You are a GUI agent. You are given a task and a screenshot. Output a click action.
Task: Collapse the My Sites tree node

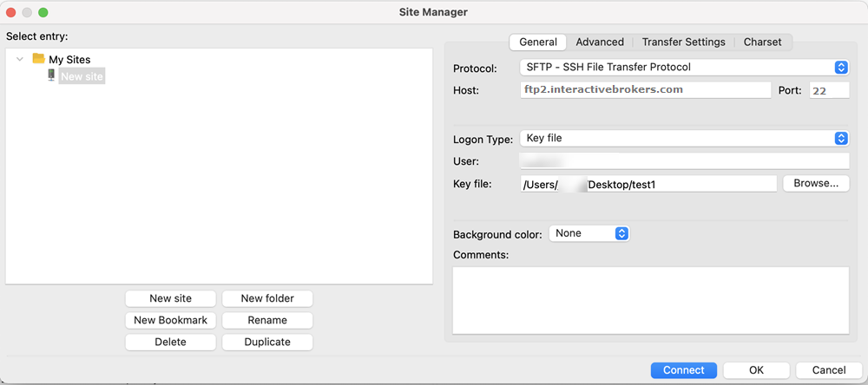(x=20, y=59)
